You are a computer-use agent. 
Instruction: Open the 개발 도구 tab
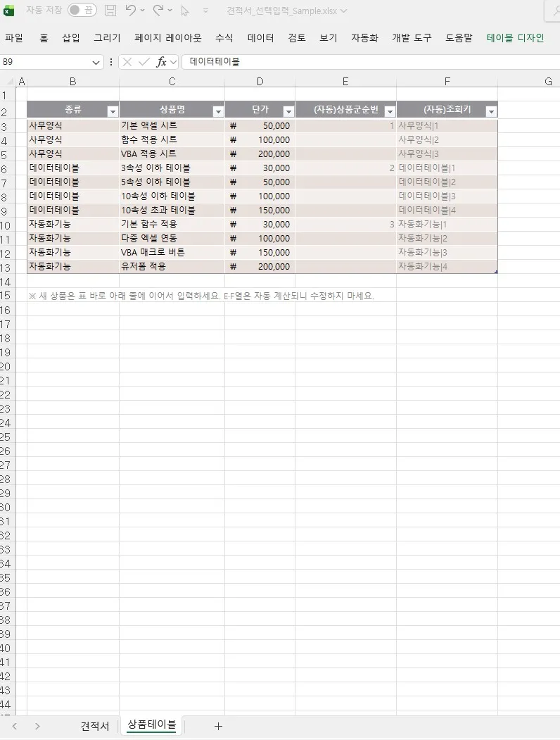[412, 38]
